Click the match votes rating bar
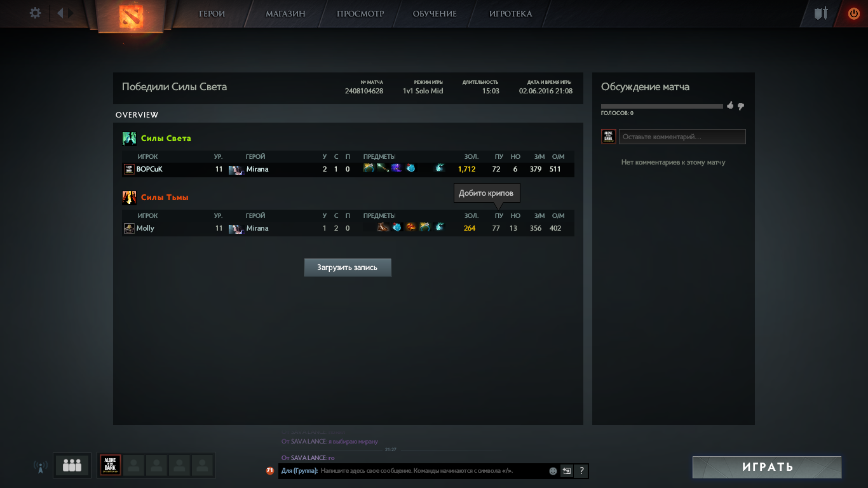The width and height of the screenshot is (868, 488). point(661,106)
